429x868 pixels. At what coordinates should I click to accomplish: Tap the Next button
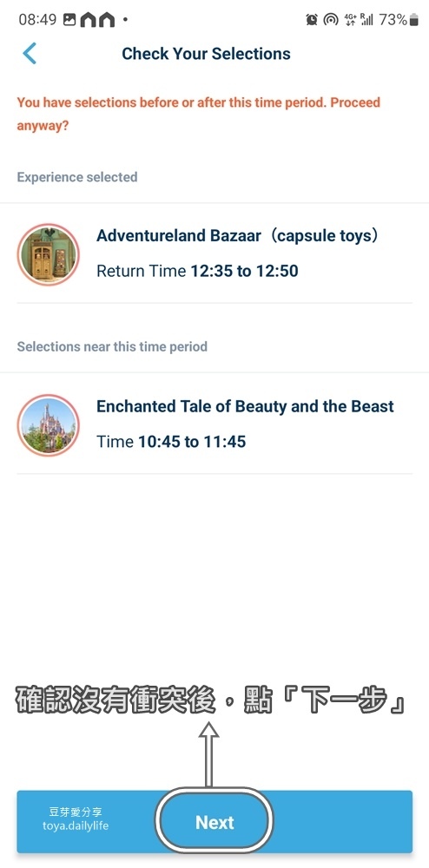pyautogui.click(x=214, y=821)
